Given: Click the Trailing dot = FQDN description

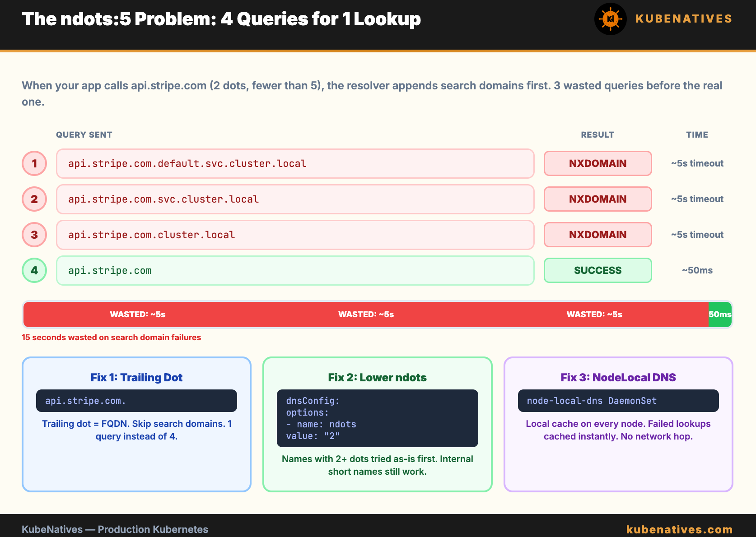Looking at the screenshot, I should coord(136,430).
